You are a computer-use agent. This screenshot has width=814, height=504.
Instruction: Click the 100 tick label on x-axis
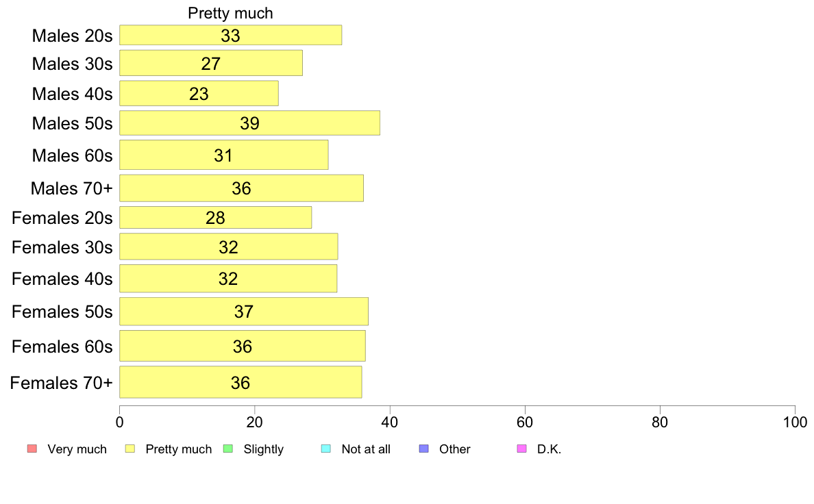click(795, 422)
